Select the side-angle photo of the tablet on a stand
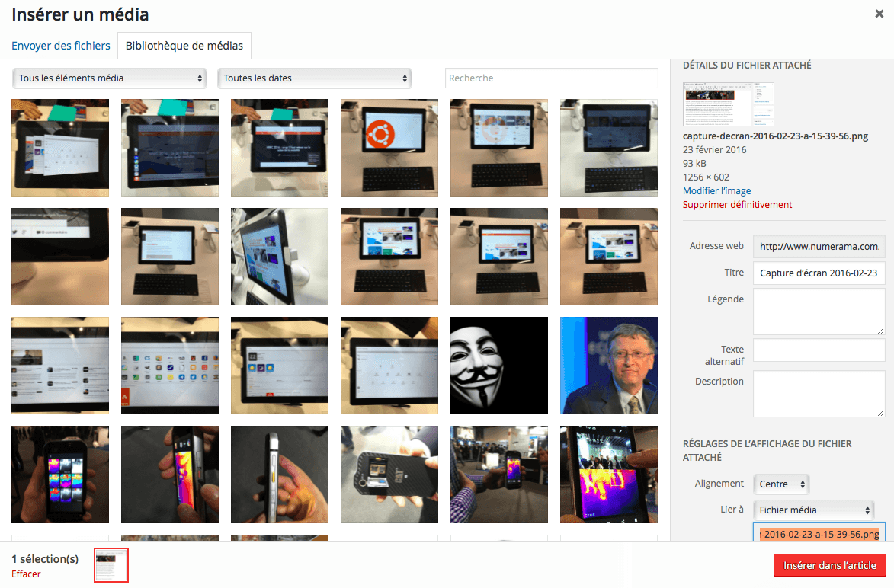Viewport: 894px width, 588px height. pyautogui.click(x=280, y=257)
